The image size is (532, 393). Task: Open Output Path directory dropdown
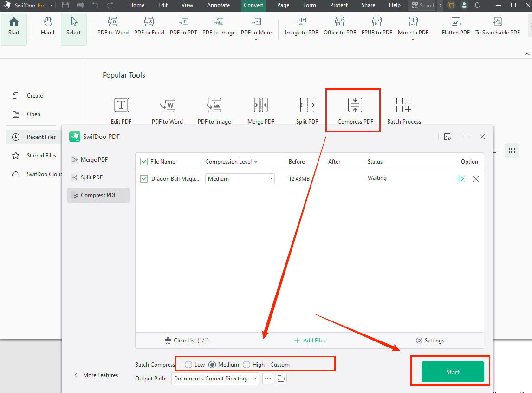coord(215,379)
